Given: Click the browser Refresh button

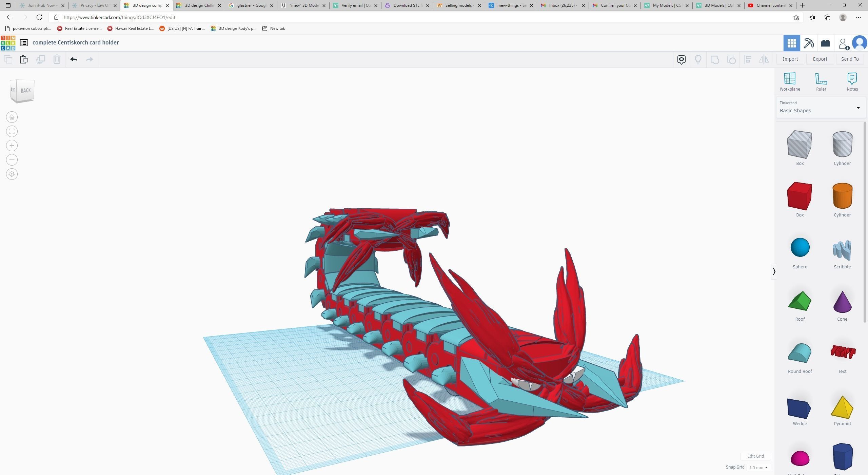Looking at the screenshot, I should tap(39, 17).
